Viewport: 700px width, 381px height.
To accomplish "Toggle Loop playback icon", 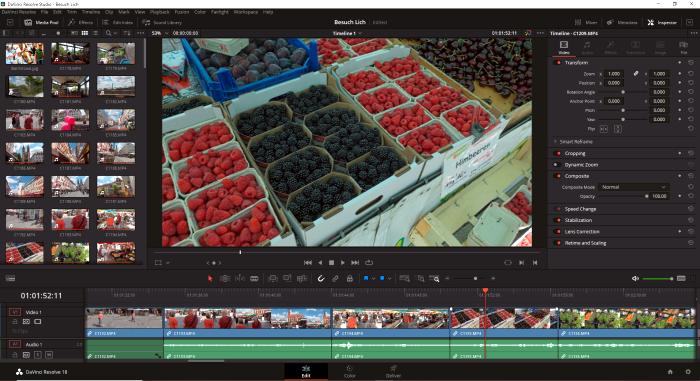I will click(369, 263).
